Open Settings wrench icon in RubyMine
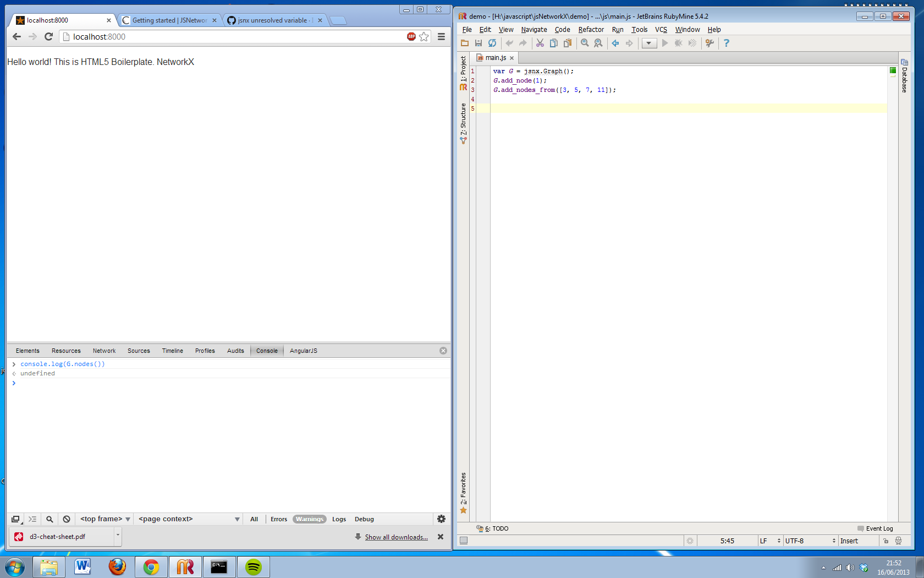 point(710,43)
